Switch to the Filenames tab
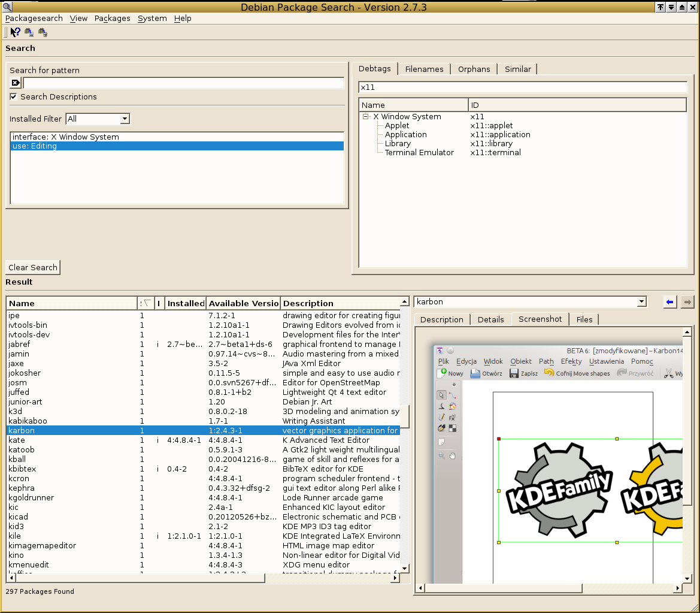 pos(424,70)
